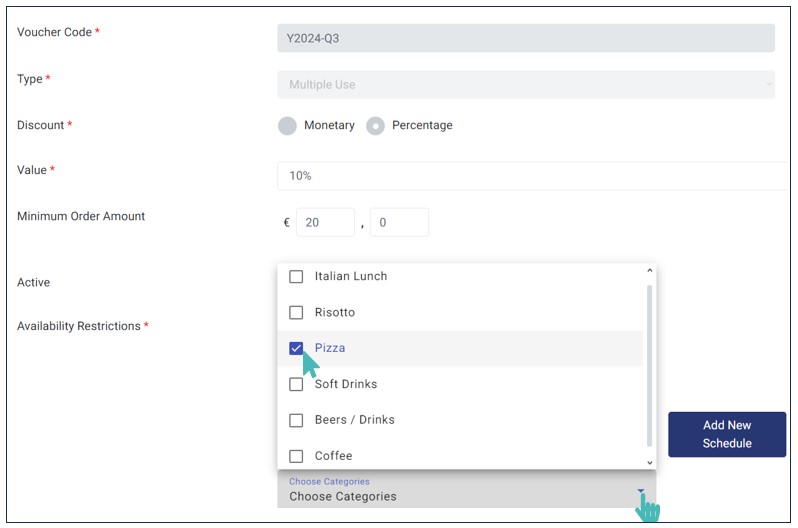Tick the Coffee category checkbox
This screenshot has width=798, height=528.
pyautogui.click(x=296, y=456)
